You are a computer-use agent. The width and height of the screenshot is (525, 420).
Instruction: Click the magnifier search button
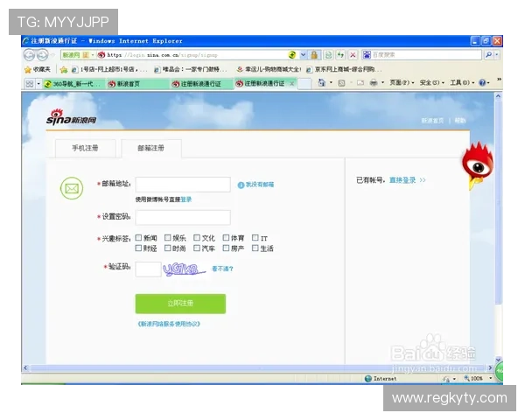point(488,54)
